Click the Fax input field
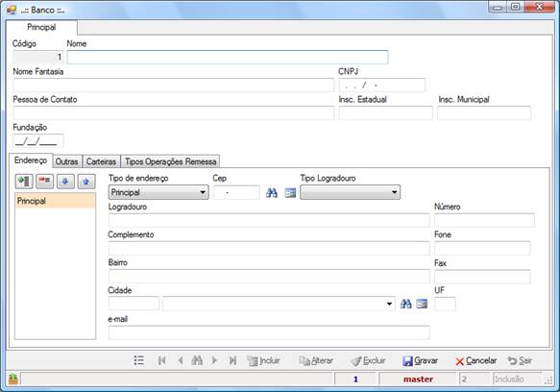Viewport: 560px width, 392px height. pos(482,277)
